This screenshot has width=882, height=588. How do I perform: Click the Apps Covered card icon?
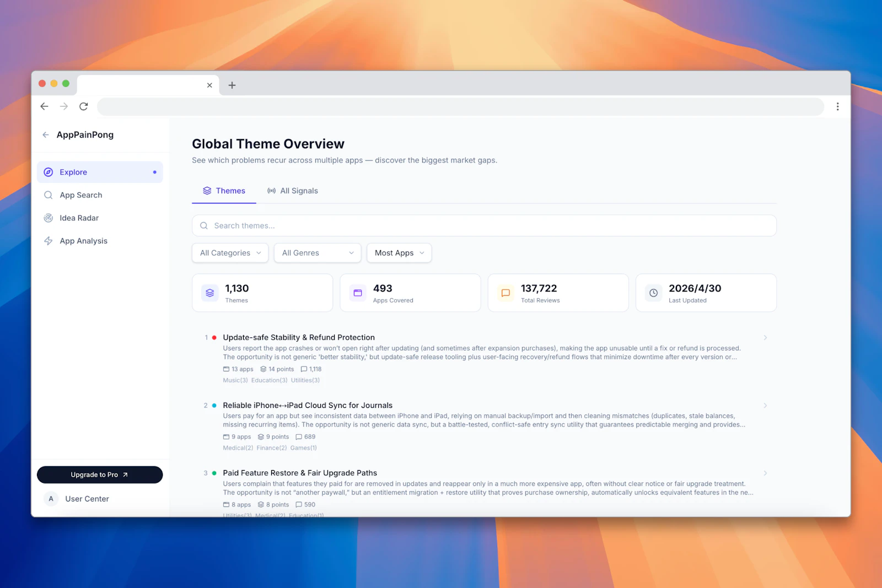(358, 293)
